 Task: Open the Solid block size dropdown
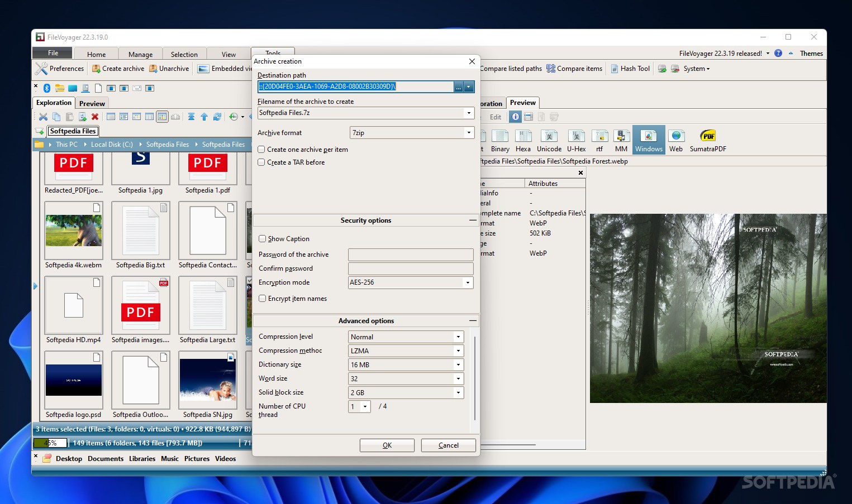(x=458, y=393)
